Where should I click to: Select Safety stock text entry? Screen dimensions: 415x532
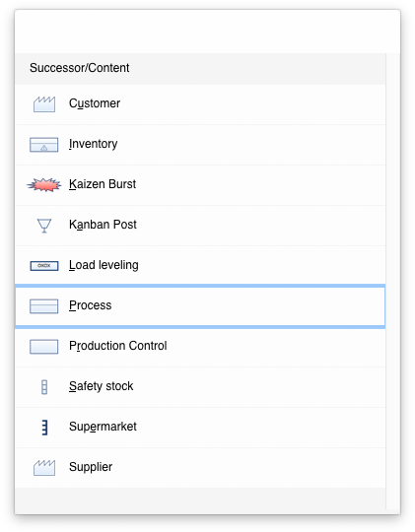click(101, 386)
